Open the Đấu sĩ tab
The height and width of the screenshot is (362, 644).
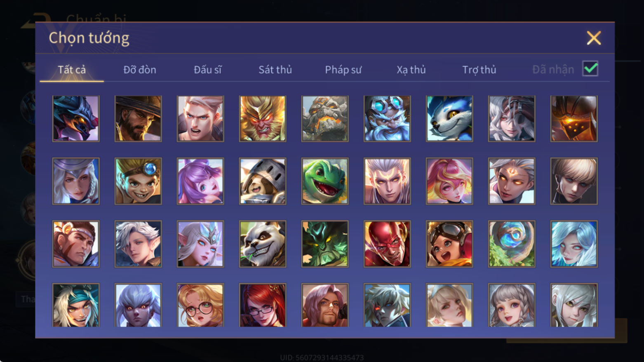[208, 70]
